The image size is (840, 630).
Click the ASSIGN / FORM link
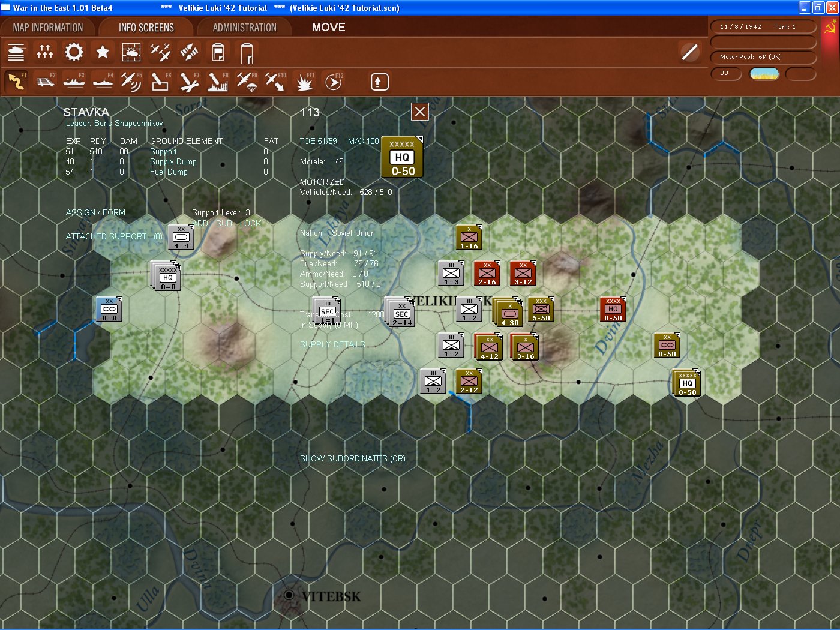click(95, 213)
